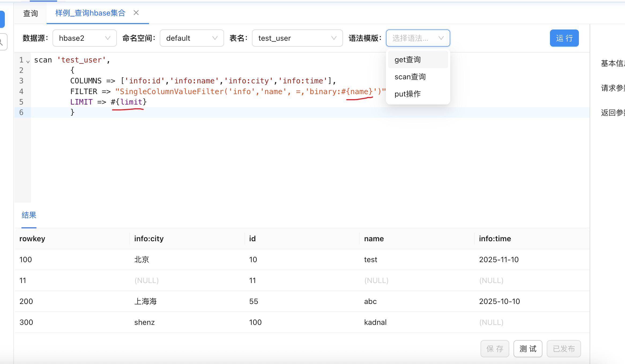Click the search icon in left sidebar
The image size is (625, 364).
[x=2, y=42]
